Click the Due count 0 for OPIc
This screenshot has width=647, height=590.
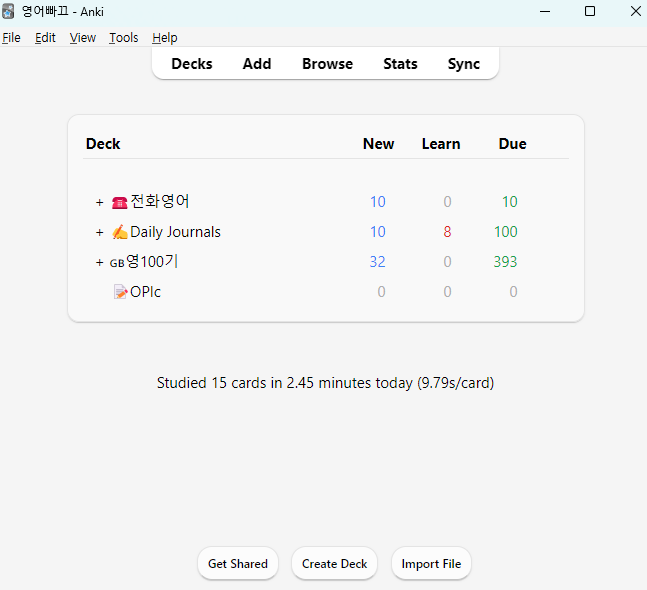pos(513,292)
